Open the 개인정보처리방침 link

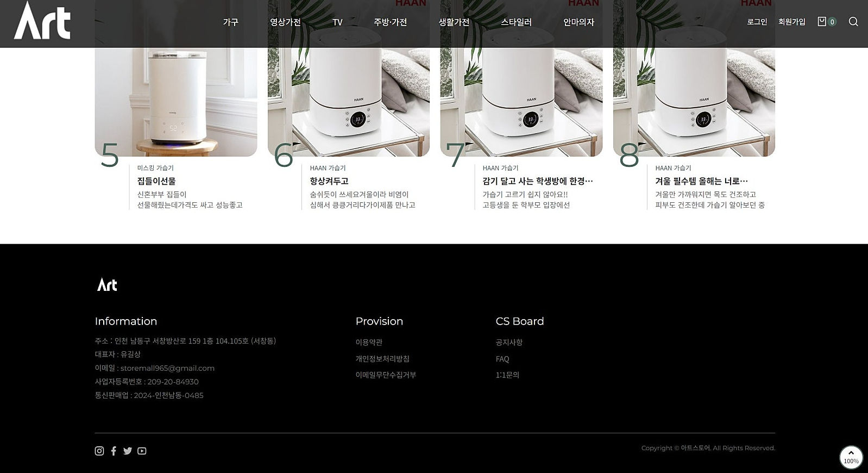click(382, 359)
